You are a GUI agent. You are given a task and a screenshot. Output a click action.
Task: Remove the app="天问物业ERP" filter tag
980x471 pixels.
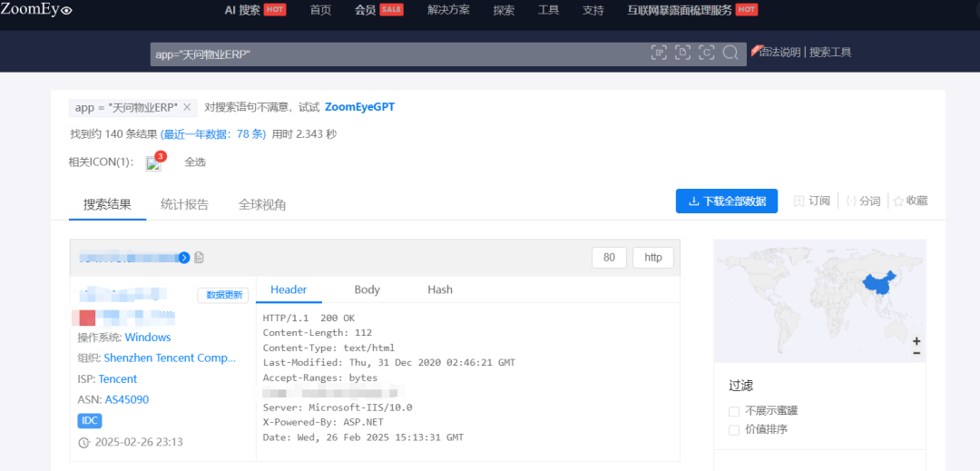[x=187, y=107]
